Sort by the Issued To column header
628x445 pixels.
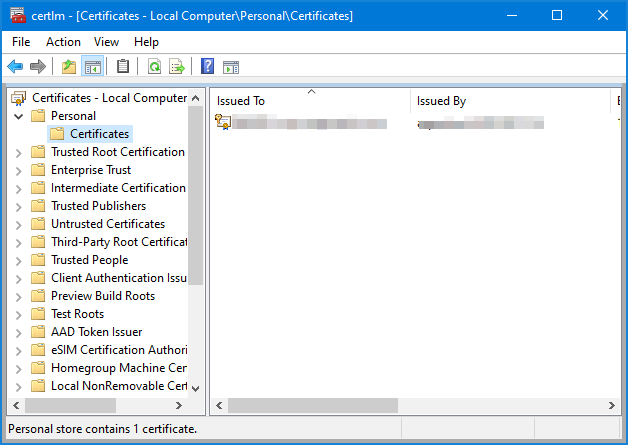tap(311, 101)
